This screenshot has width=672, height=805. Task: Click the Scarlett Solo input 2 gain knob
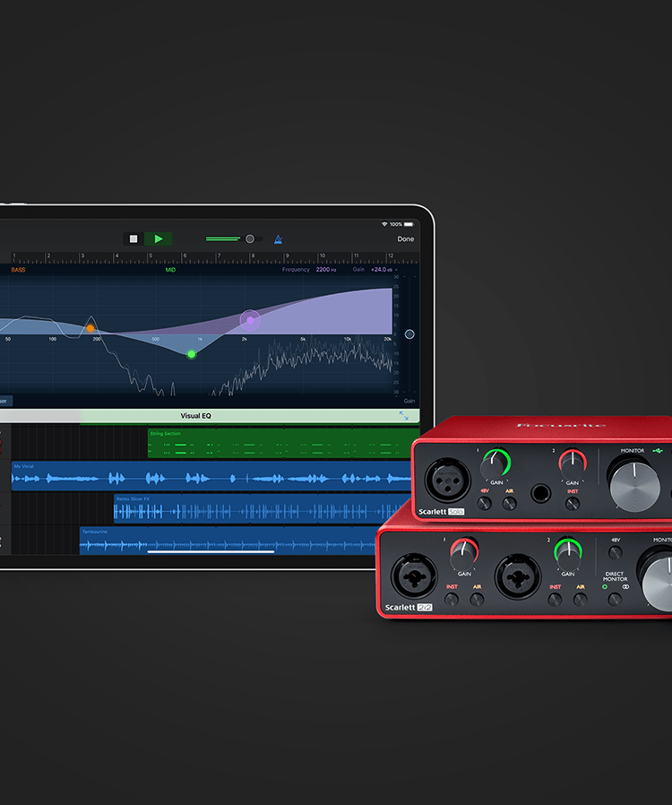[571, 464]
